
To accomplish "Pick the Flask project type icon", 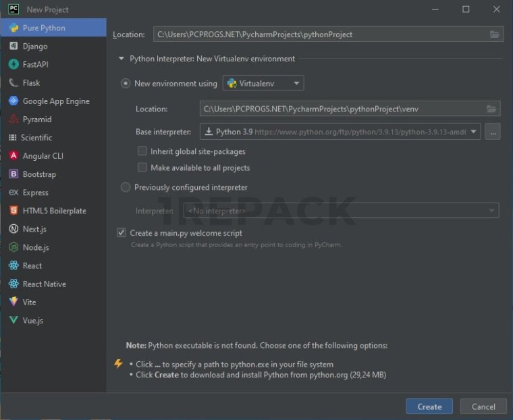I will (13, 83).
